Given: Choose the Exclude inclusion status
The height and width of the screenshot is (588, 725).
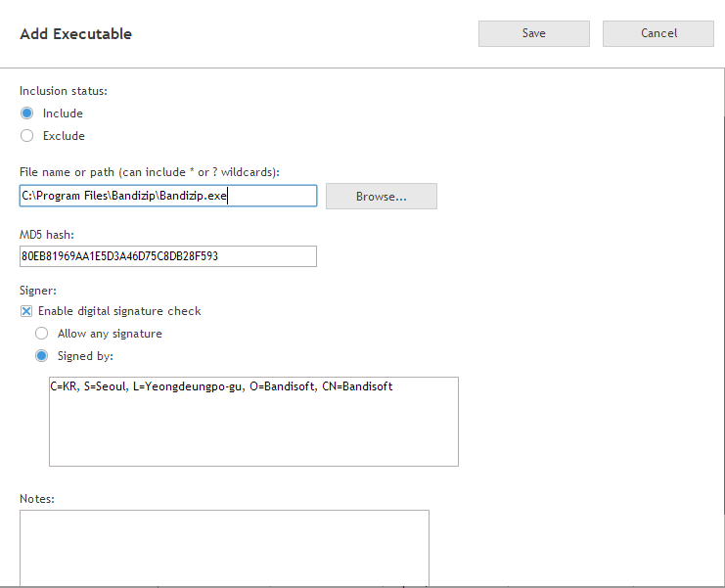Looking at the screenshot, I should click(27, 136).
